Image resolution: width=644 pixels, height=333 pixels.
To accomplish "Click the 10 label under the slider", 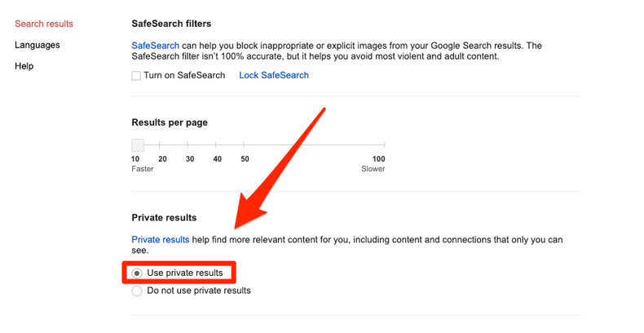I will (136, 159).
